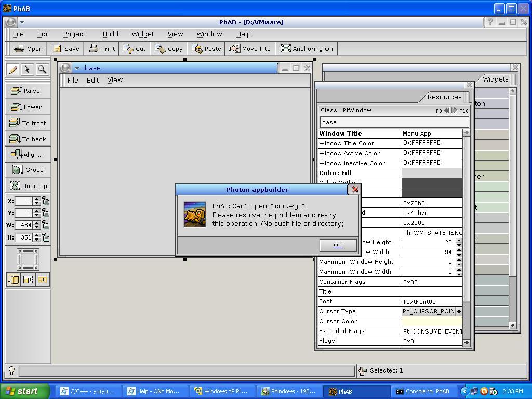The height and width of the screenshot is (399, 532).
Task: Toggle the lock beside the W field
Action: pyautogui.click(x=46, y=225)
